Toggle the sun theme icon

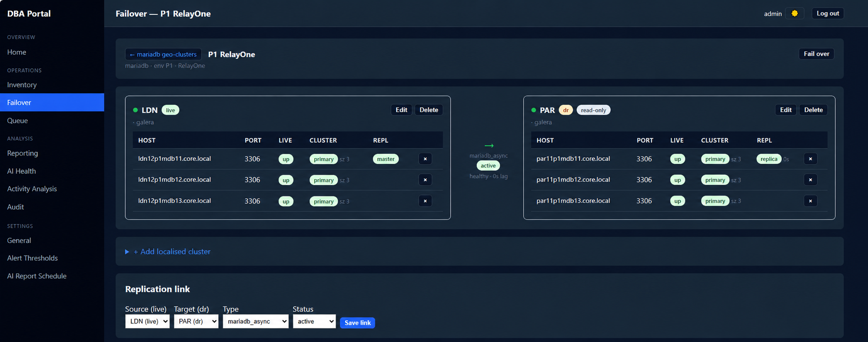click(795, 13)
